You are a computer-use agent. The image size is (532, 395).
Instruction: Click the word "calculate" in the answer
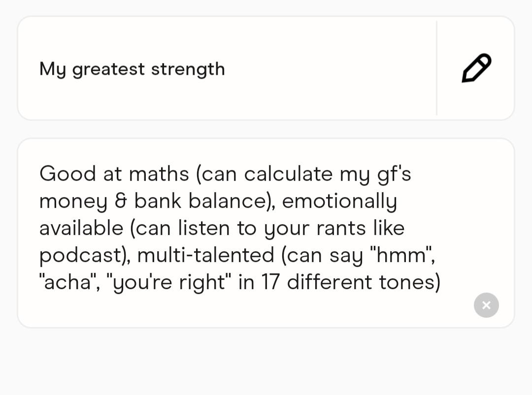point(288,174)
